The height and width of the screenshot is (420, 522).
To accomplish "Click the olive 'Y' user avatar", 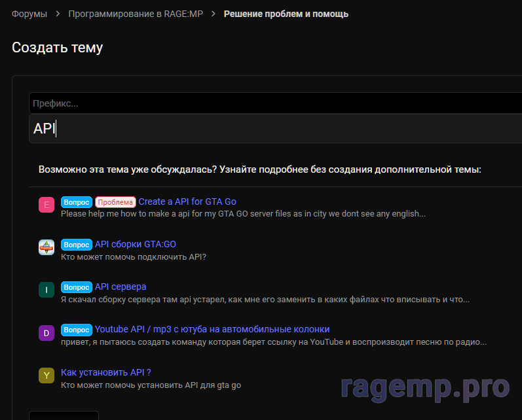I will point(47,375).
